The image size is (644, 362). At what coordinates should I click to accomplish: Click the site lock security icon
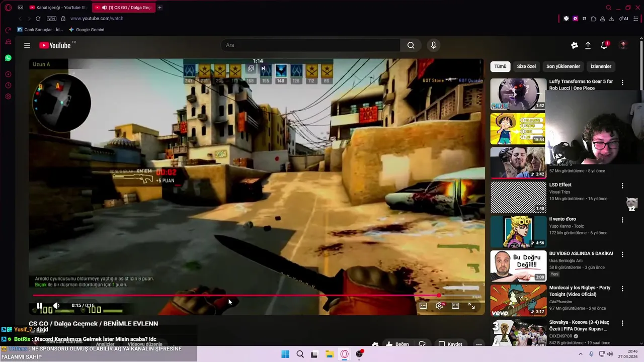[63, 19]
